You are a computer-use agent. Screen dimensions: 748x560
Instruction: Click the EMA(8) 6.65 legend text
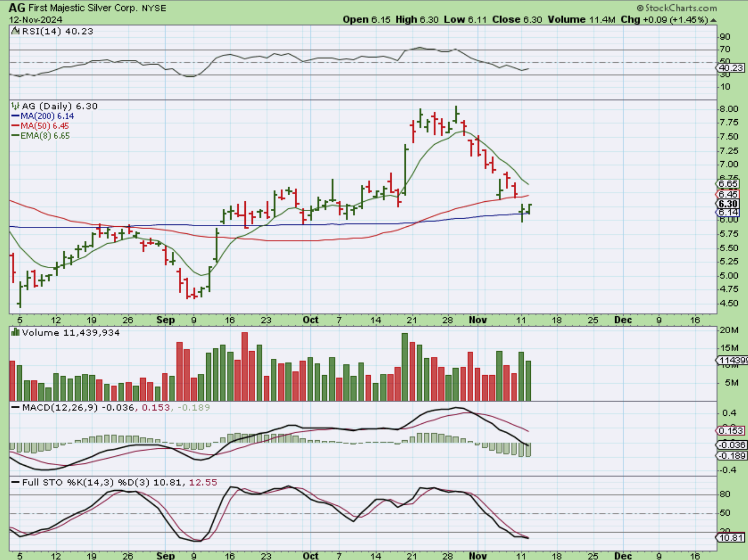click(x=45, y=136)
